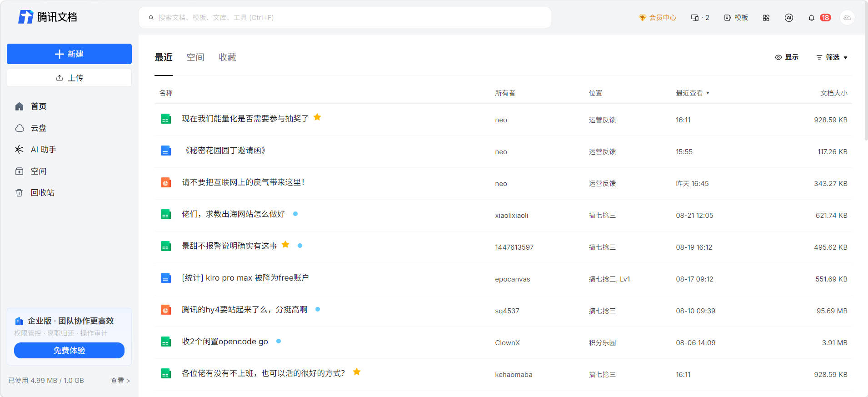Switch to the 收藏 tab
The height and width of the screenshot is (397, 868).
pyautogui.click(x=227, y=57)
